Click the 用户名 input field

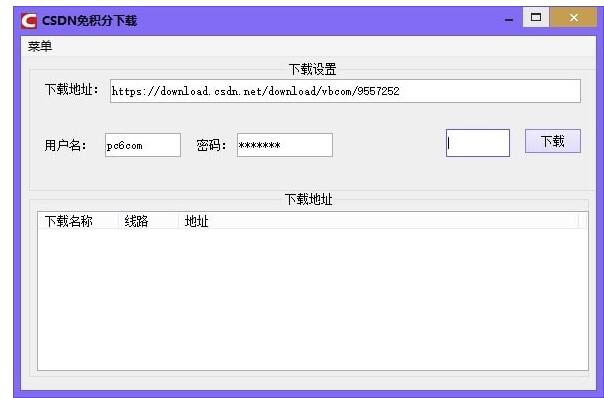click(x=143, y=145)
